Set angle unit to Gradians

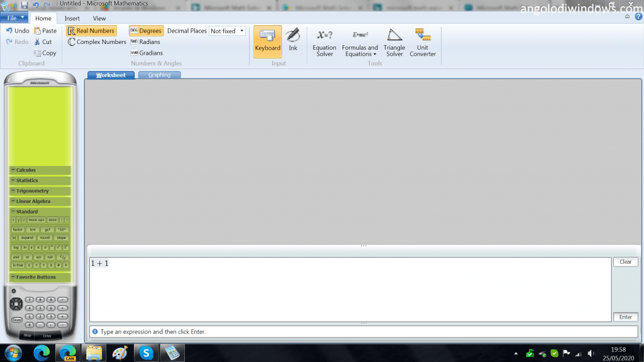(147, 53)
